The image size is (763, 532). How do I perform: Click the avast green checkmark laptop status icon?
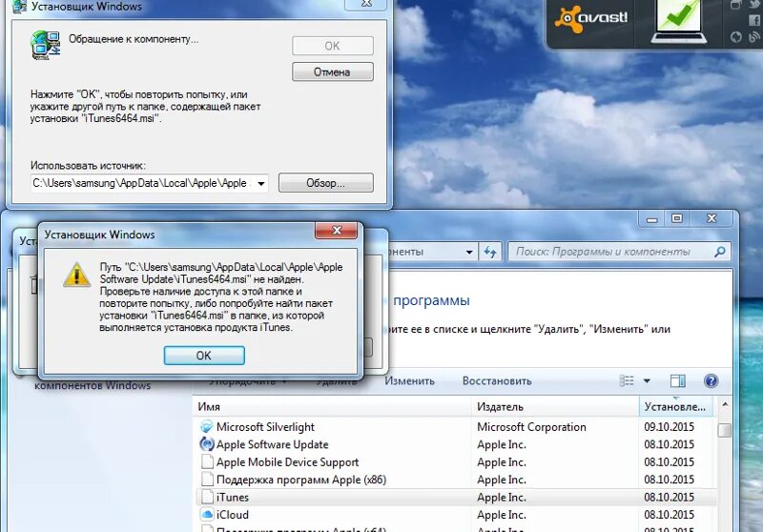point(679,20)
